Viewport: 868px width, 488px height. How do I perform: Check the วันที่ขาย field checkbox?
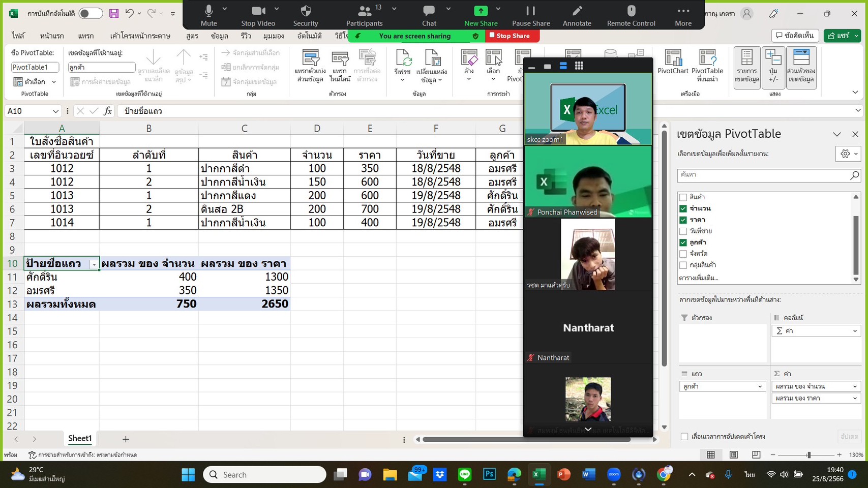pyautogui.click(x=683, y=231)
